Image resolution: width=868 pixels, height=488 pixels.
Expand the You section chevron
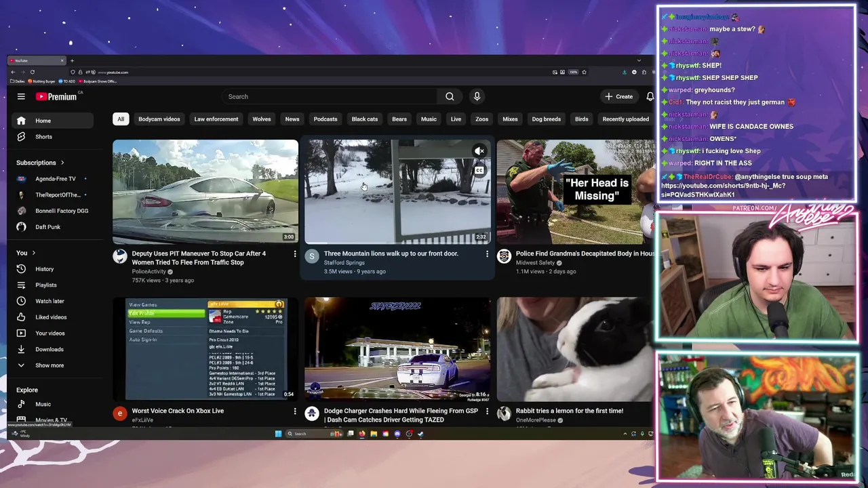tap(33, 253)
